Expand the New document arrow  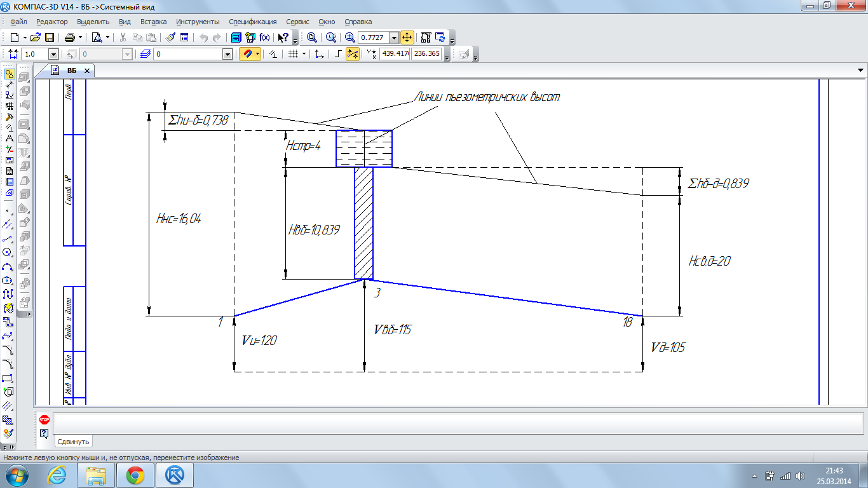coord(24,37)
